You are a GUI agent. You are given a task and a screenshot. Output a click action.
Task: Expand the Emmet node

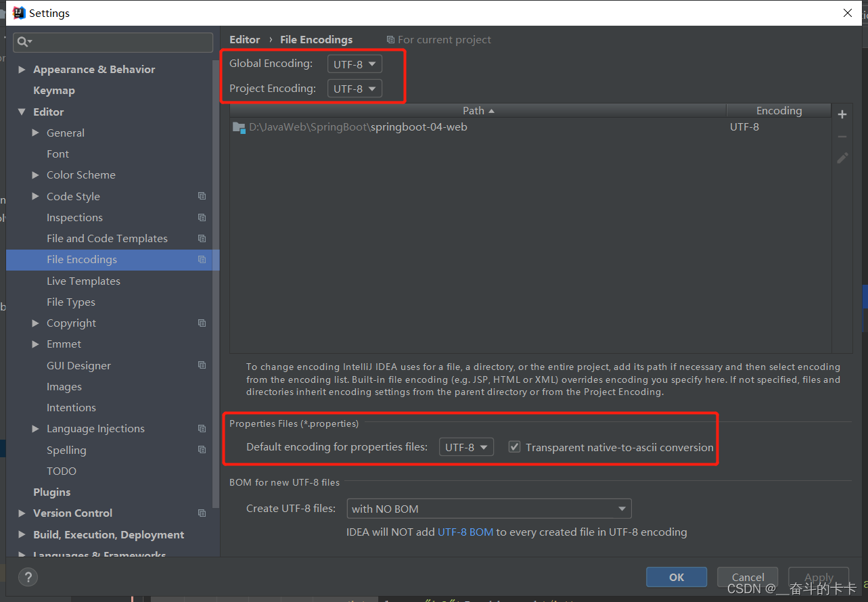click(x=36, y=344)
